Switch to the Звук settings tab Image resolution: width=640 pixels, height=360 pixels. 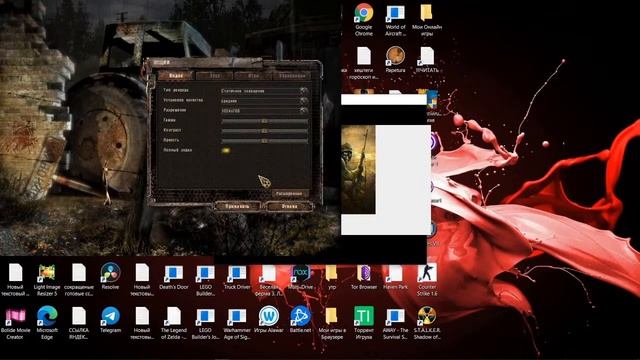(x=214, y=76)
